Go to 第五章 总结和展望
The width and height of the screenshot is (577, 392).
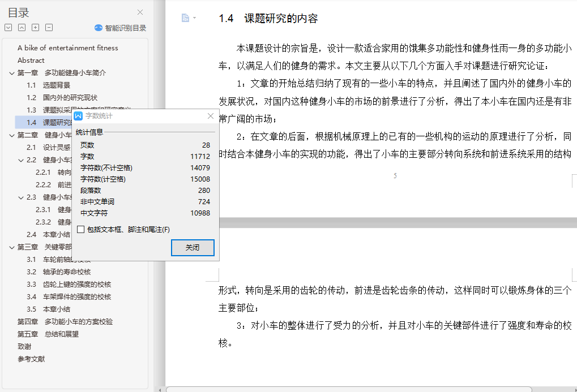[48, 334]
